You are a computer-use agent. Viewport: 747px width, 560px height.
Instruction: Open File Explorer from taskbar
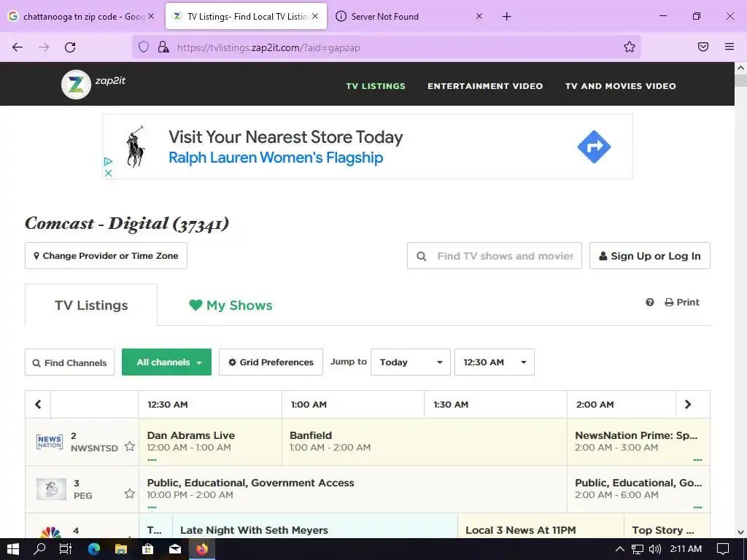(121, 549)
